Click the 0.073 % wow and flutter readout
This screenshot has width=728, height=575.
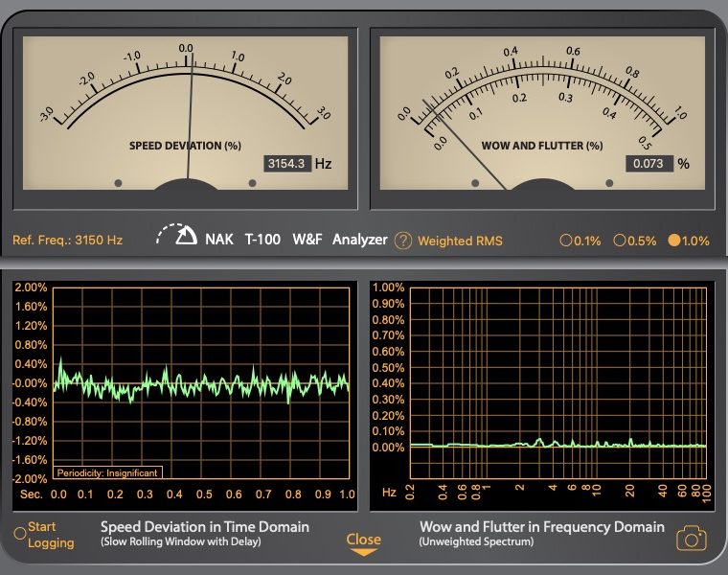point(648,164)
